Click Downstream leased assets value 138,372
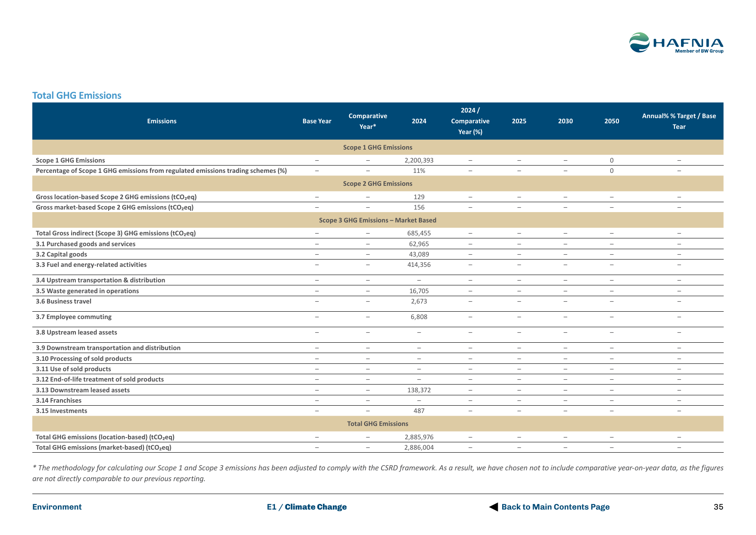This screenshot has width=756, height=535. 419,390
